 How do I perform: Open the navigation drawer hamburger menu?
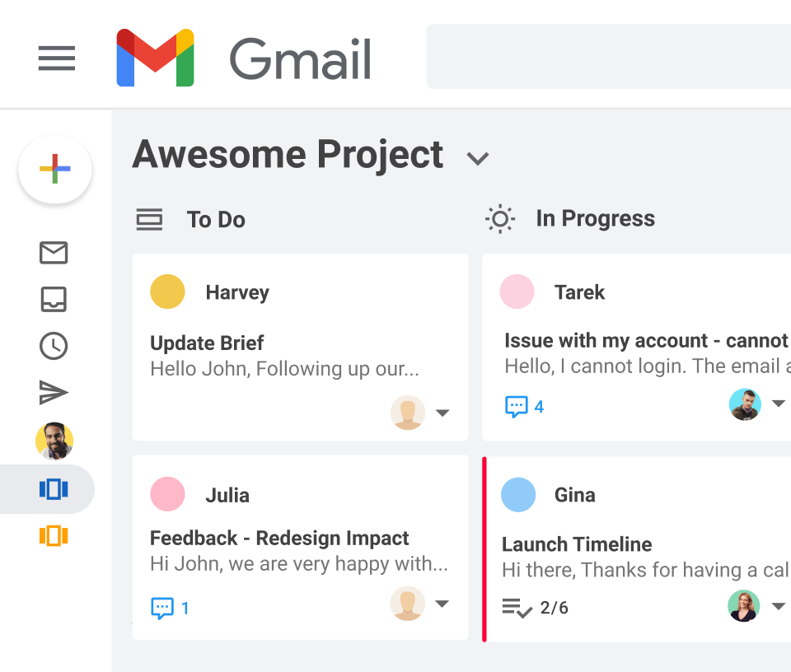click(x=56, y=58)
